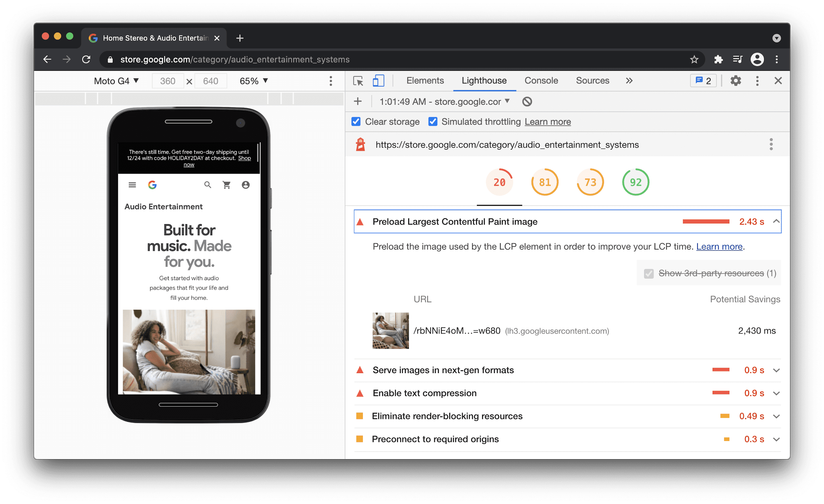Expand the Enable text compression audit
Viewport: 824px width, 504px height.
779,393
